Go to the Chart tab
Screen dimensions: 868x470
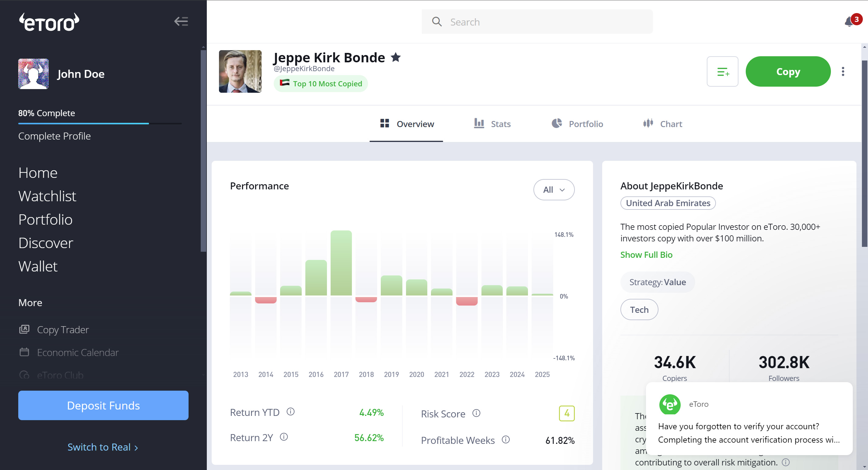tap(662, 124)
